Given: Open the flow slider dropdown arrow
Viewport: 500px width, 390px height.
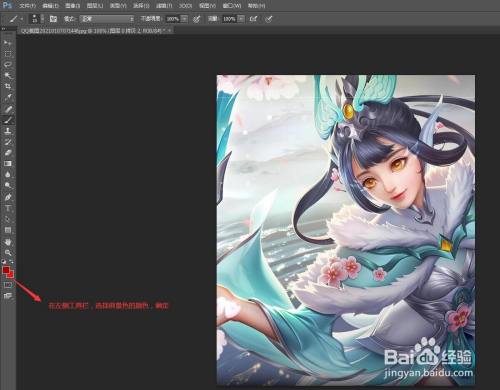Looking at the screenshot, I should (x=241, y=19).
